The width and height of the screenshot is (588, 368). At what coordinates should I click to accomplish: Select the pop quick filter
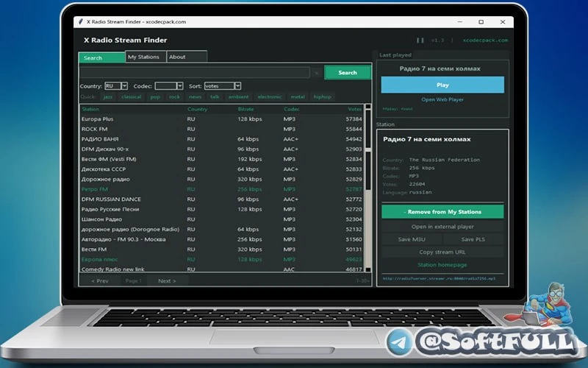(x=155, y=97)
